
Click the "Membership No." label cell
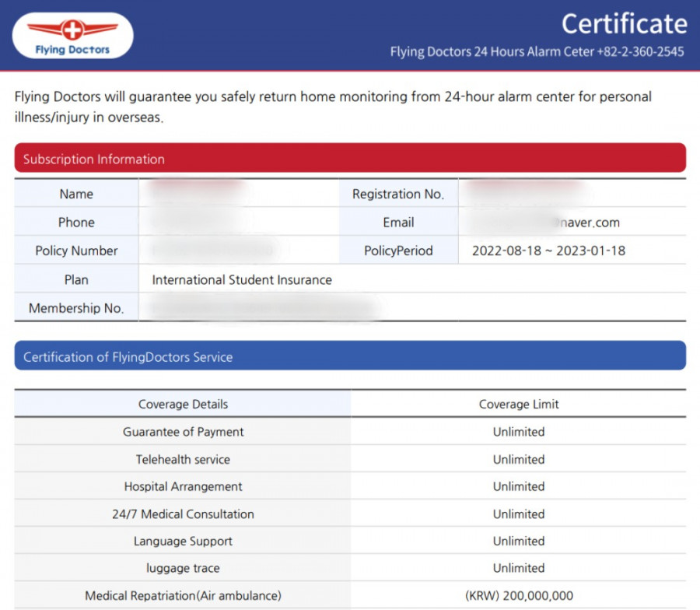tap(76, 307)
